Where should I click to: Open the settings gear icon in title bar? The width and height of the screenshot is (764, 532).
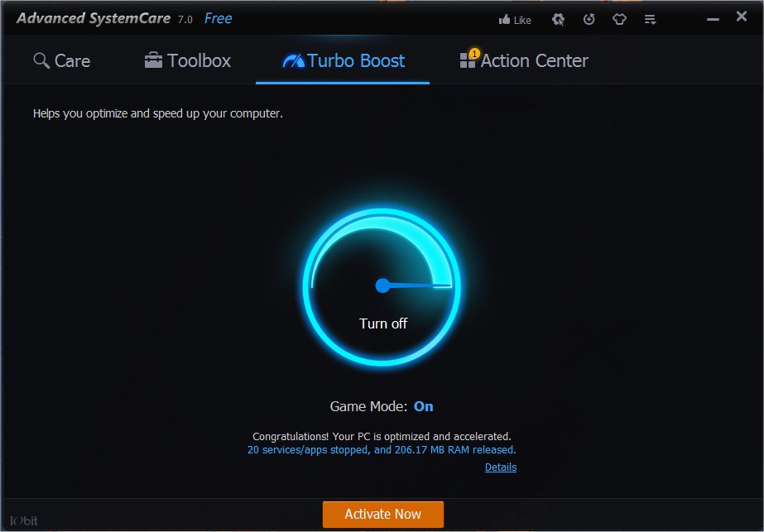pos(558,20)
